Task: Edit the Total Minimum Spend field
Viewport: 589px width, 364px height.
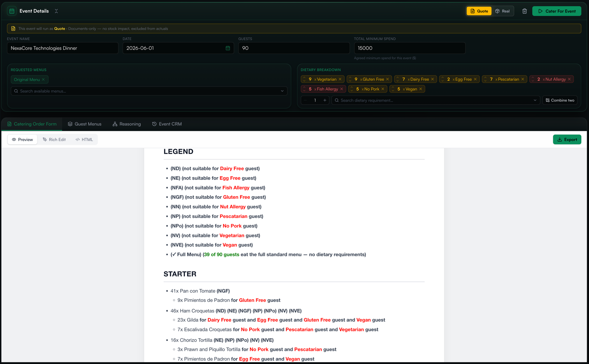Action: click(410, 48)
